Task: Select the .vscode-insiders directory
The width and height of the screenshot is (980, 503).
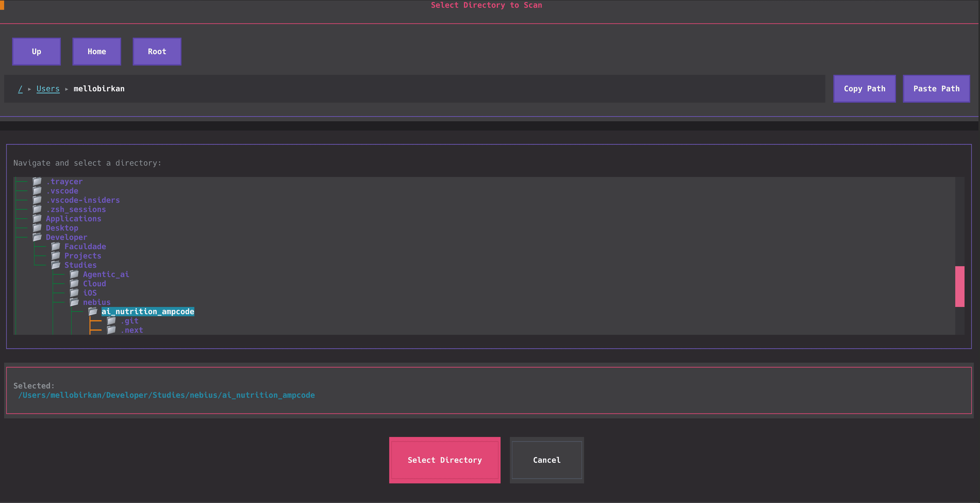Action: click(82, 200)
